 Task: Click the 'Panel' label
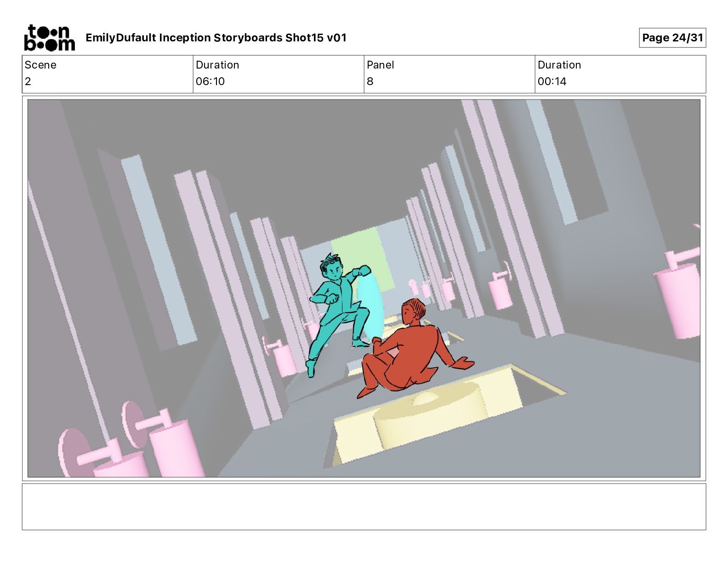click(381, 65)
